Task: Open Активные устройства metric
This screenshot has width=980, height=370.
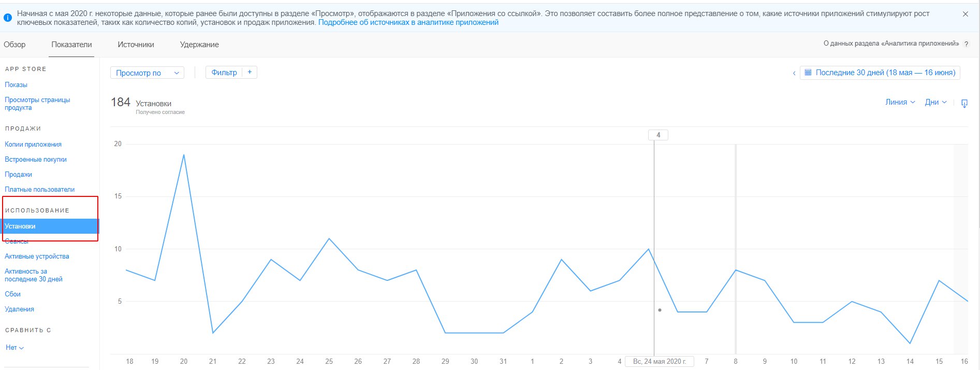Action: tap(37, 256)
